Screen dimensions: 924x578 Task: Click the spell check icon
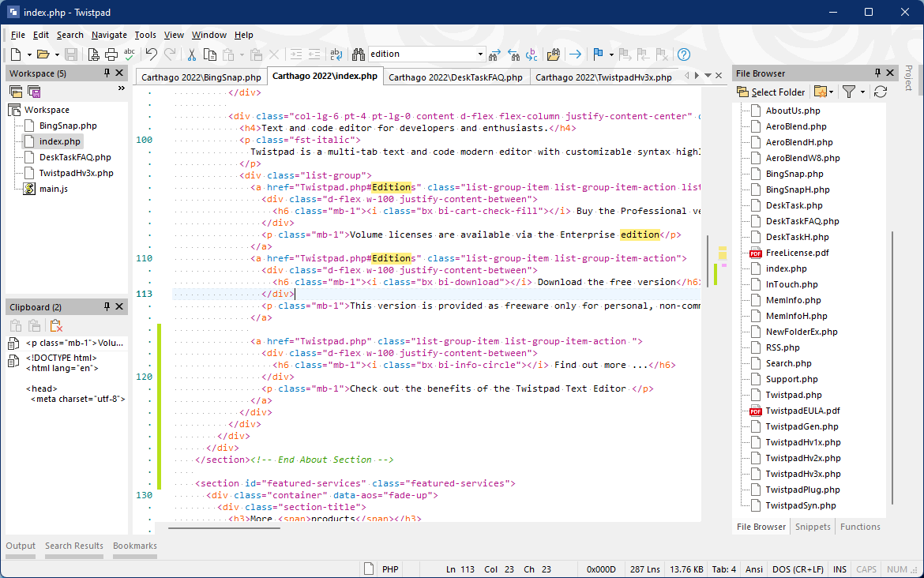pos(130,54)
